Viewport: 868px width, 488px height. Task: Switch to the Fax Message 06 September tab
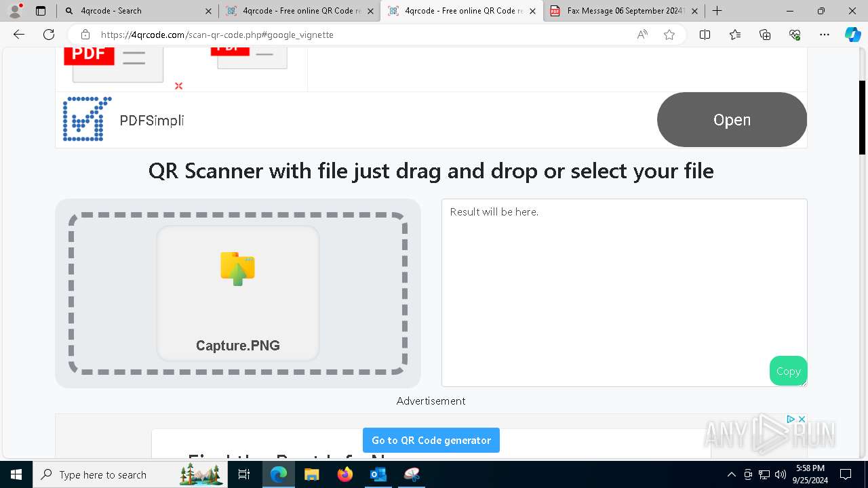click(x=624, y=11)
